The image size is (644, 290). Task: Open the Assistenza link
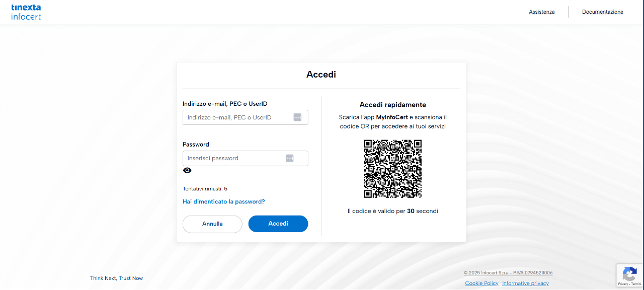pyautogui.click(x=541, y=12)
